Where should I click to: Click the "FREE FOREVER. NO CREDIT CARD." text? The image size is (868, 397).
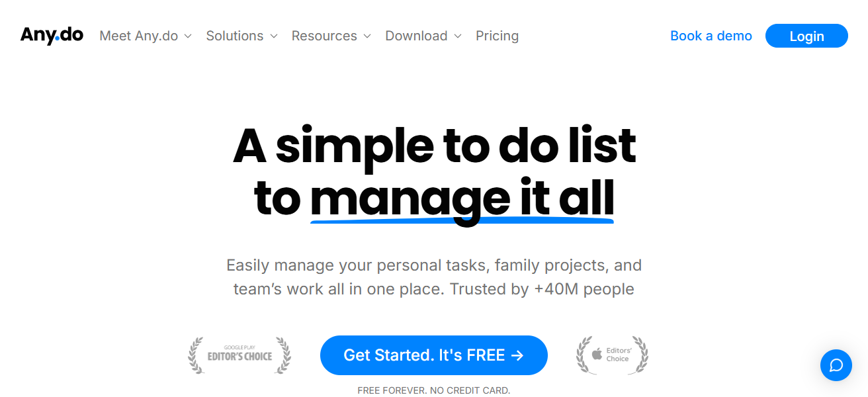tap(434, 390)
